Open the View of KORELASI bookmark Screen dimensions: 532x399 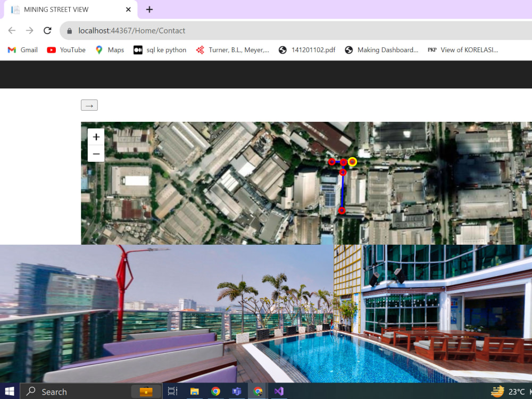[463, 50]
